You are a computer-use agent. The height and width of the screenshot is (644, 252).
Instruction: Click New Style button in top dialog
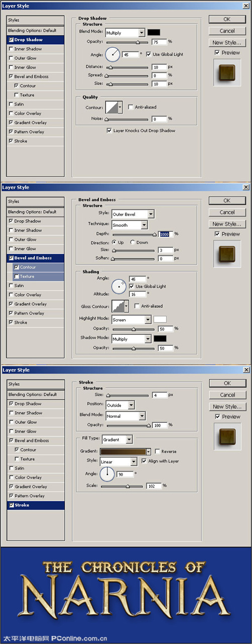point(227,43)
